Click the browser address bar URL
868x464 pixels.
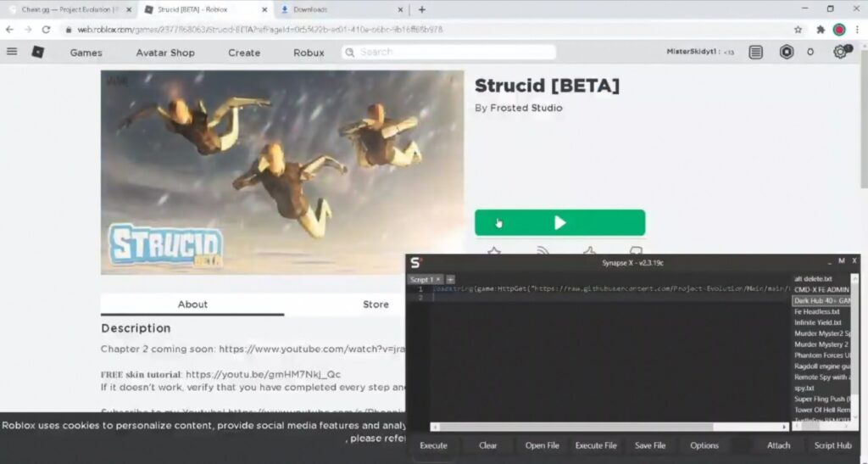click(x=259, y=30)
